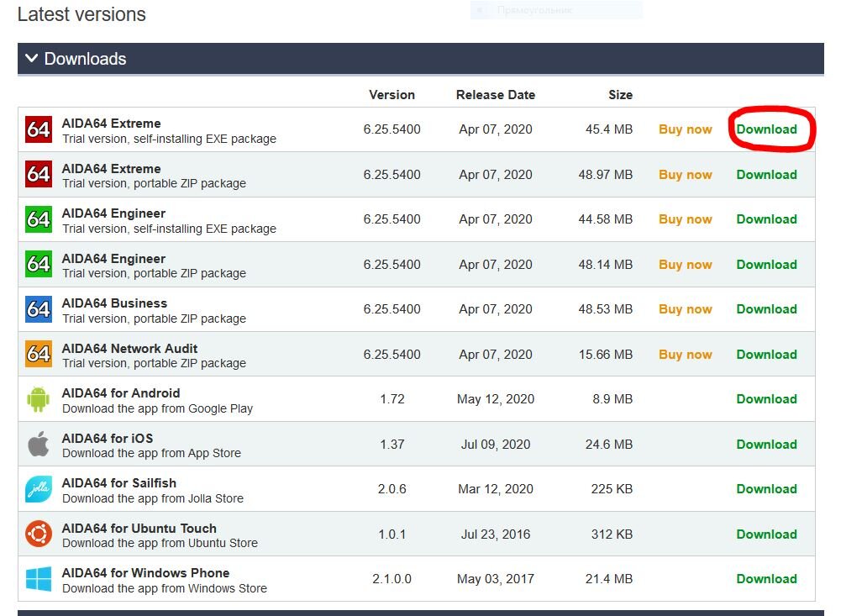Image resolution: width=841 pixels, height=616 pixels.
Task: Download AIDA64 Engineer portable ZIP package
Action: point(766,265)
